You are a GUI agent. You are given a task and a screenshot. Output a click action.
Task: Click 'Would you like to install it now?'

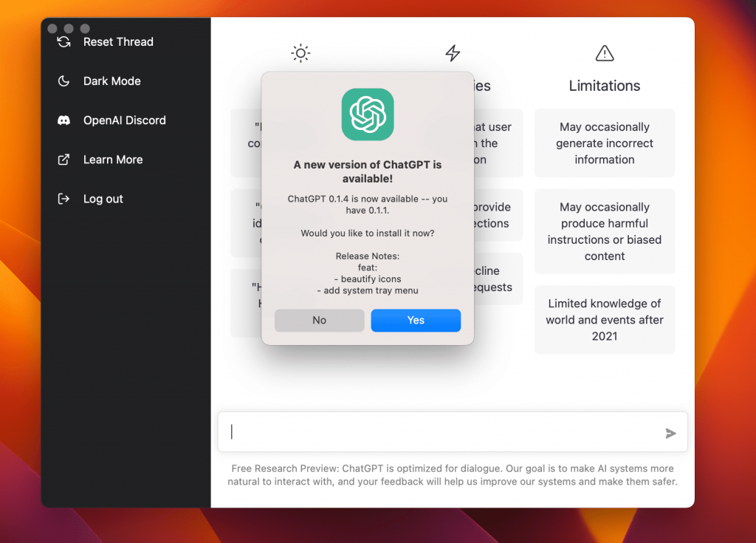coord(368,233)
